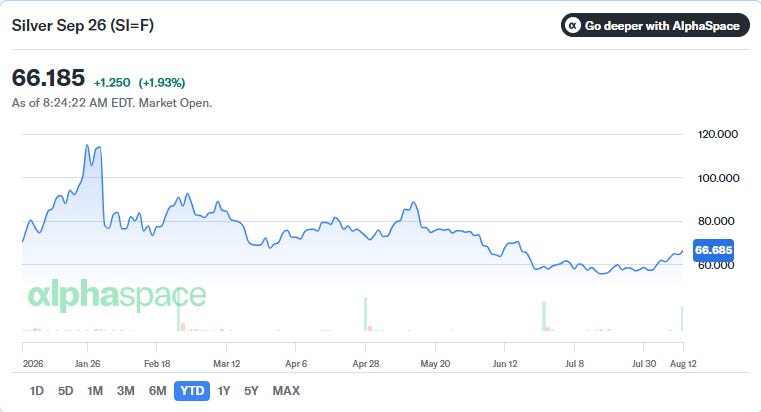Click the tall volume bar near Apr 28

pos(365,314)
